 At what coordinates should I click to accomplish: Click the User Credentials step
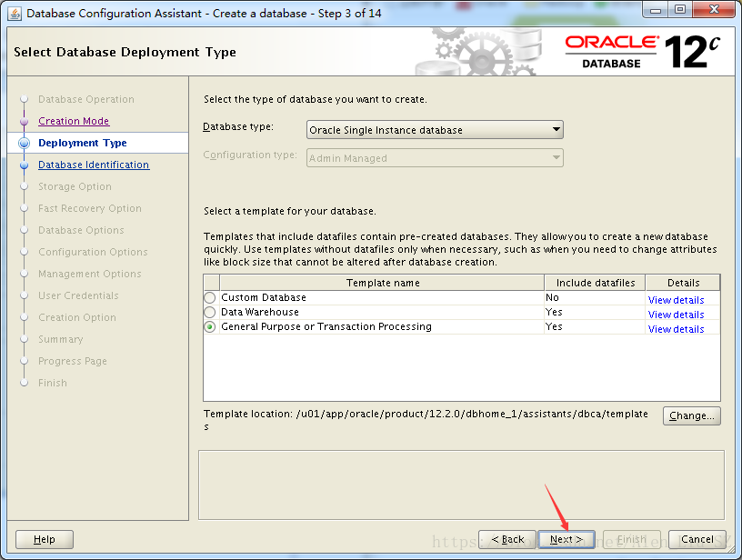click(78, 295)
